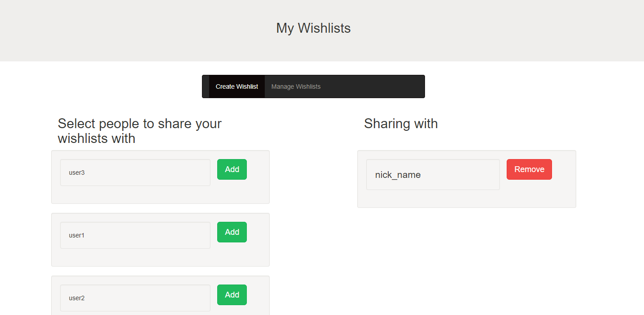The height and width of the screenshot is (315, 644).
Task: Click Add button beside user1
Action: (232, 232)
